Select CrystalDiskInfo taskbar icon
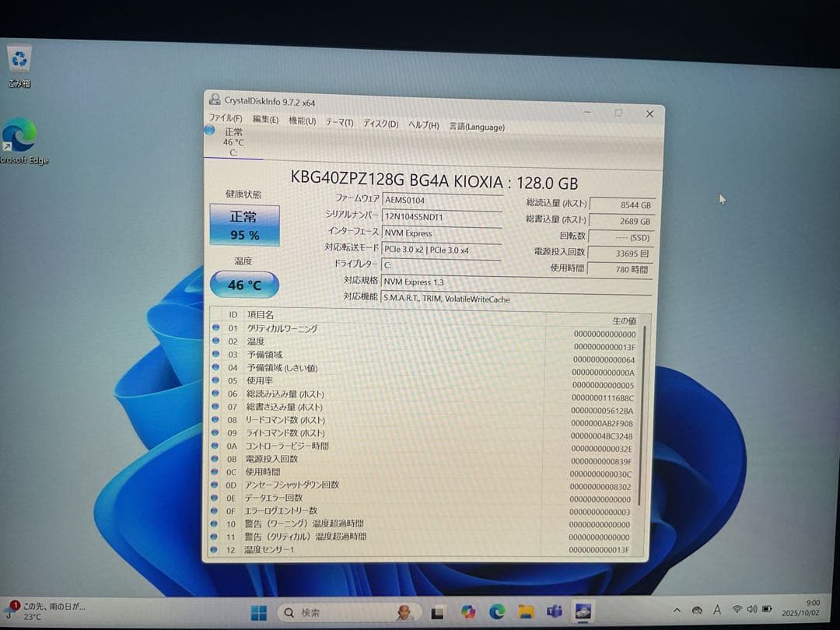 (x=583, y=611)
